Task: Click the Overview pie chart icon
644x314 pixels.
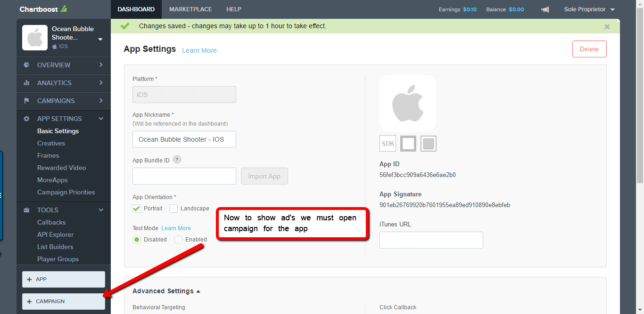Action: (27, 65)
